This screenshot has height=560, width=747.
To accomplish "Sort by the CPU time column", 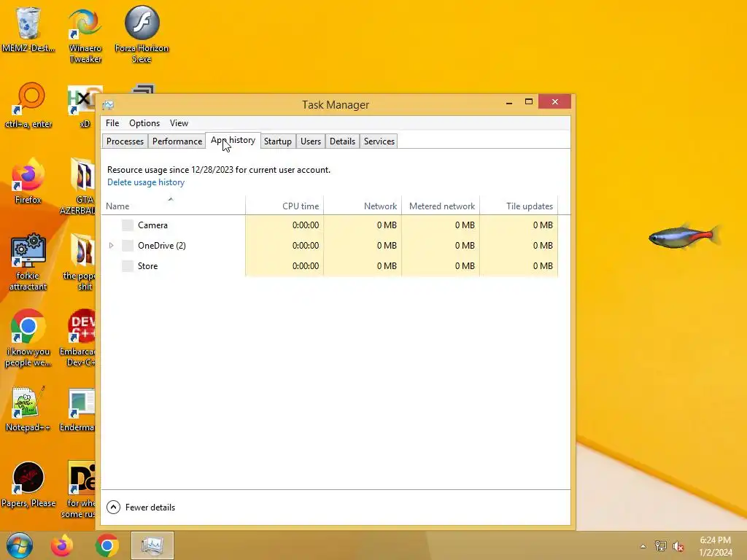I will (x=285, y=206).
